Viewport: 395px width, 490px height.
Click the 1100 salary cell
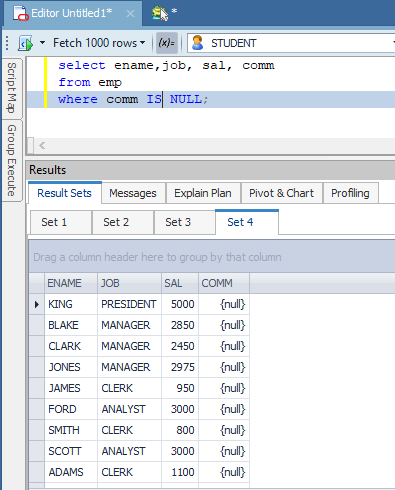coord(180,472)
